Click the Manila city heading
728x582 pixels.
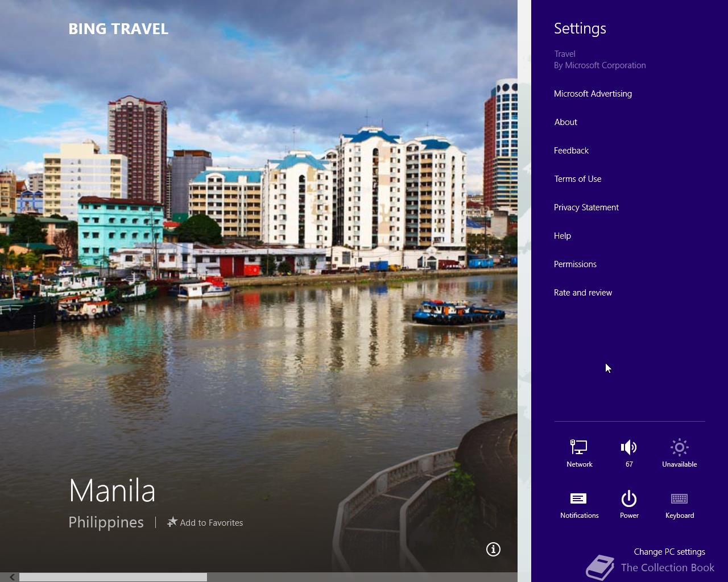click(x=112, y=490)
